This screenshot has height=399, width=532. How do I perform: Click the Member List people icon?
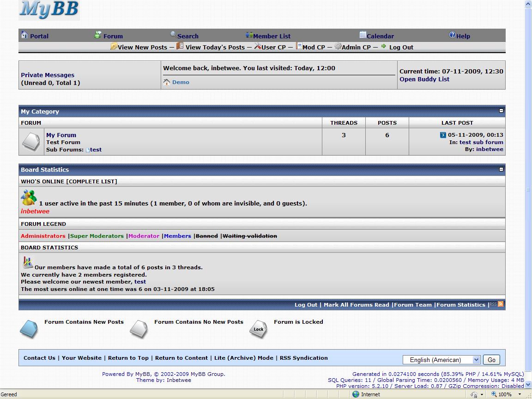point(249,35)
